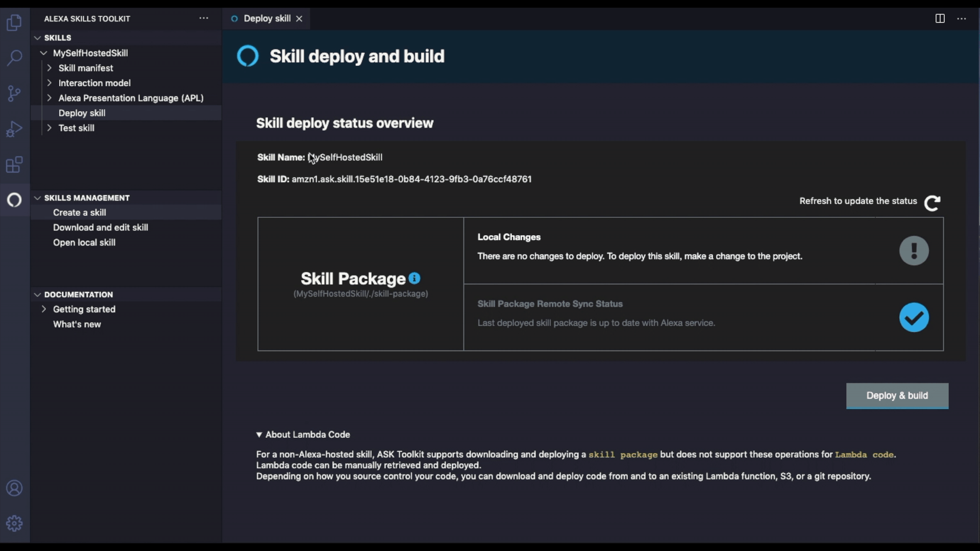Collapse the SKILLS MANAGEMENT section
Image resolution: width=980 pixels, height=551 pixels.
[x=37, y=198]
